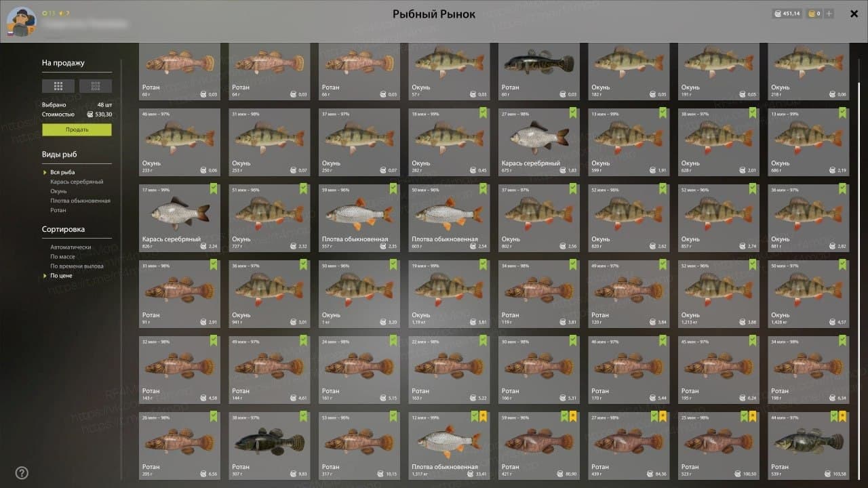Sort the fish По массе
This screenshot has height=488, width=868.
(x=64, y=257)
